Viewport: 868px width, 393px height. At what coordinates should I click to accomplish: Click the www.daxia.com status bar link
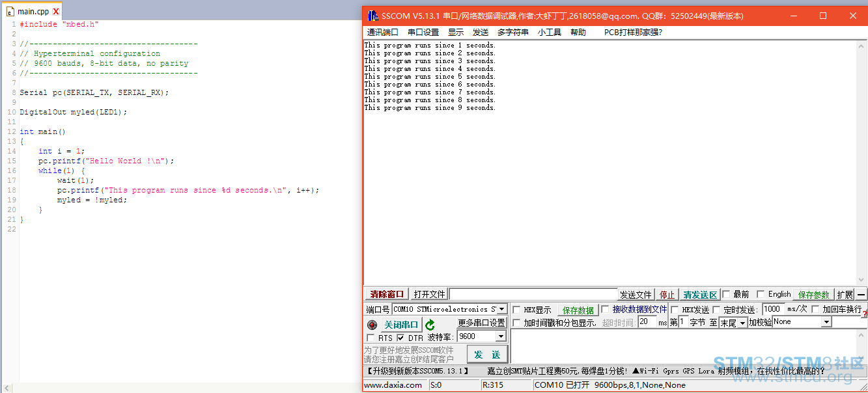click(393, 385)
